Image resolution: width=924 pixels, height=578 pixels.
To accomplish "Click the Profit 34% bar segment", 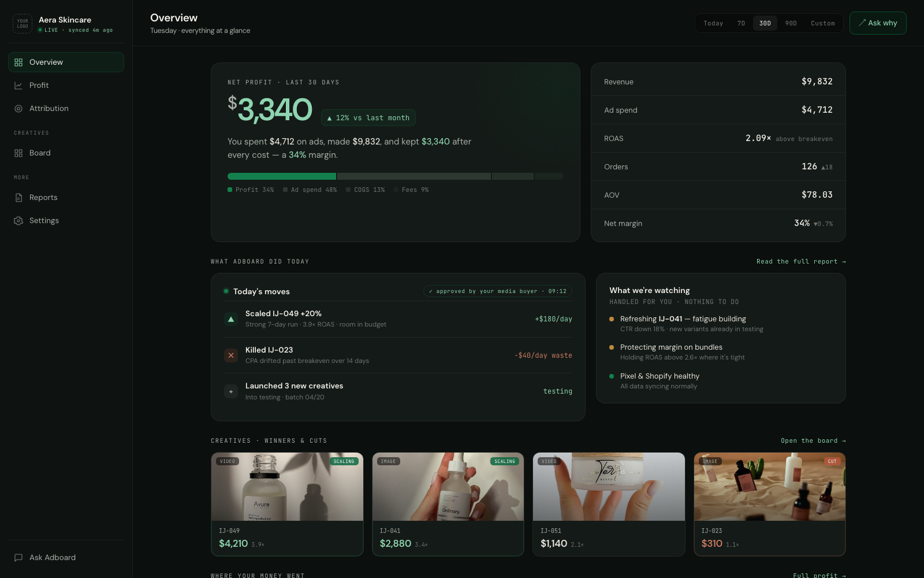I will [x=282, y=176].
